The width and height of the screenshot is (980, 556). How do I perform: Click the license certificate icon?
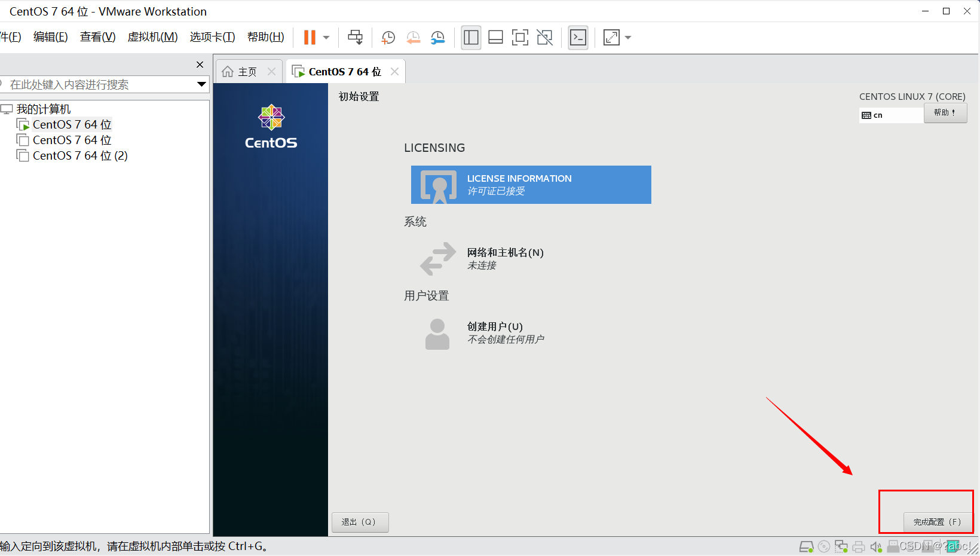point(439,186)
